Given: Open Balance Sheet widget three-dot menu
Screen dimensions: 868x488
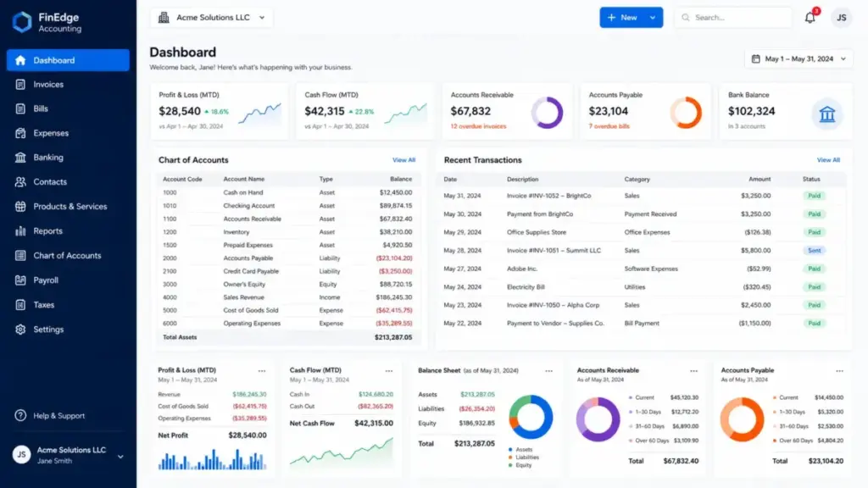Looking at the screenshot, I should tap(548, 371).
